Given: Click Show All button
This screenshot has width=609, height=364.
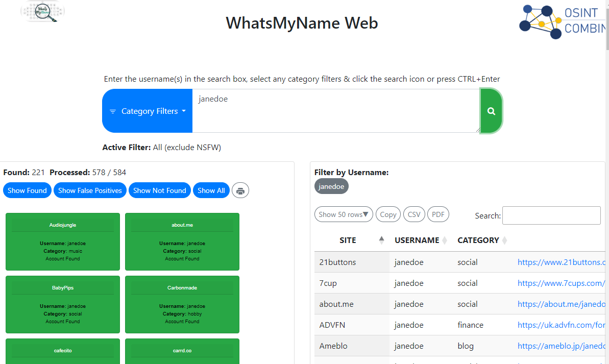Looking at the screenshot, I should click(211, 191).
